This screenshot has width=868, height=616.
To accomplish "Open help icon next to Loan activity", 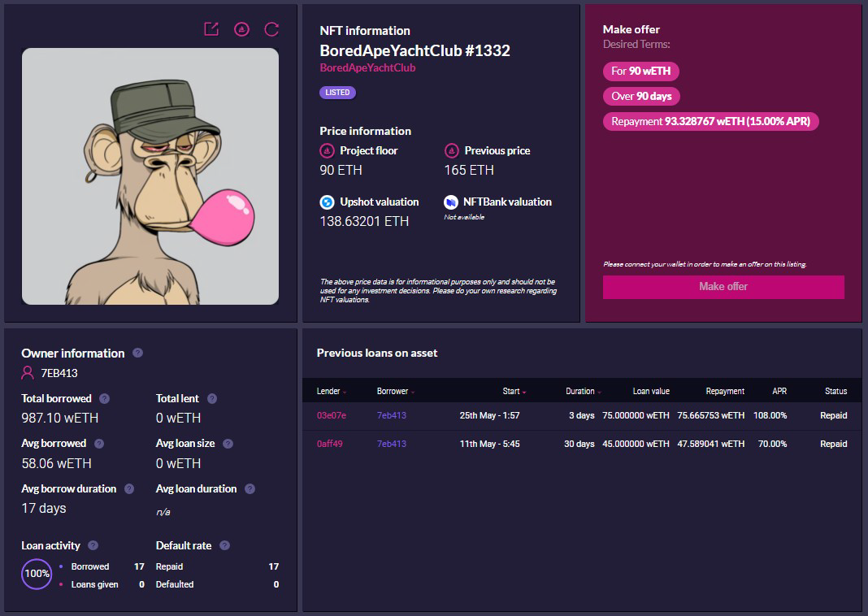I will (93, 545).
